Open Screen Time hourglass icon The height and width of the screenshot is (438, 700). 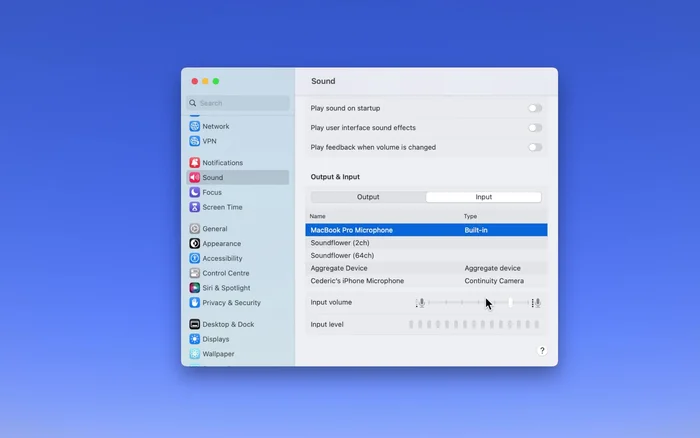point(195,207)
